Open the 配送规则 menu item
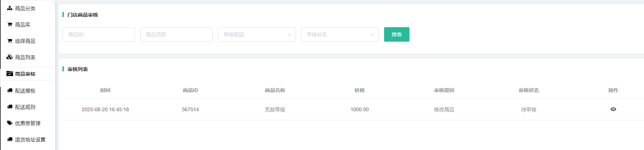Screen dimensions: 644x150 click(25, 107)
